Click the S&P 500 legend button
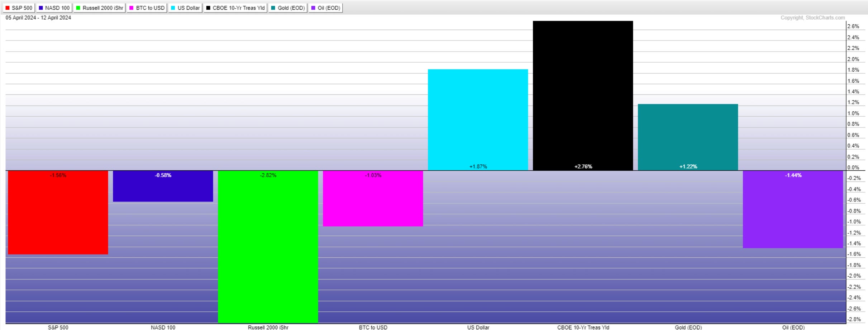This screenshot has height=330, width=868. (19, 8)
